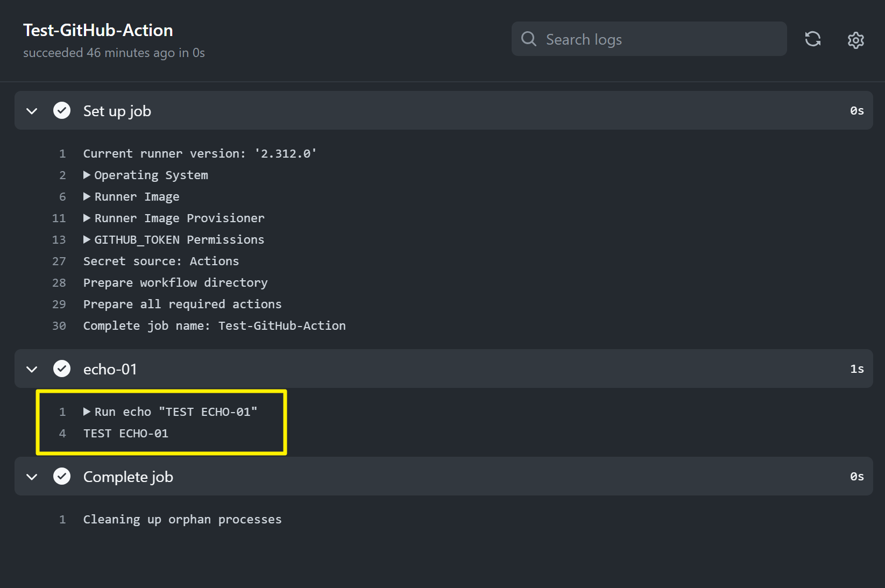Click line number 28 link
The width and height of the screenshot is (885, 588).
click(x=59, y=282)
